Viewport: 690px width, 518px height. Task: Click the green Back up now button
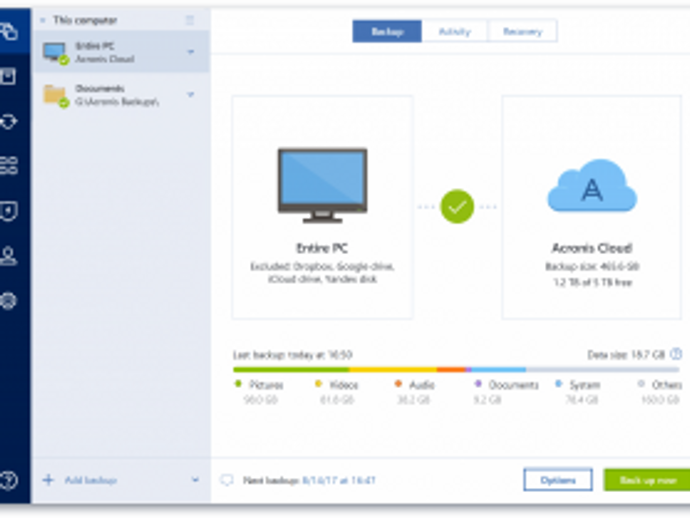pos(647,480)
